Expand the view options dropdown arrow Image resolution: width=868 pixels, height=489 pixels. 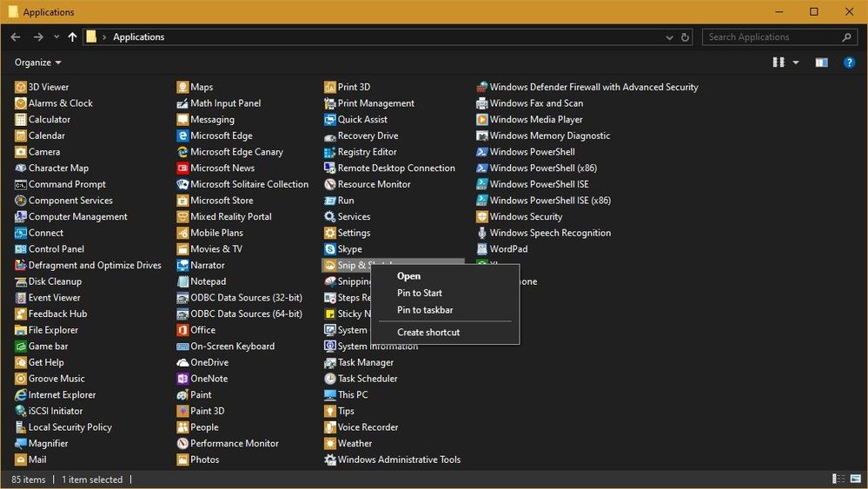796,63
